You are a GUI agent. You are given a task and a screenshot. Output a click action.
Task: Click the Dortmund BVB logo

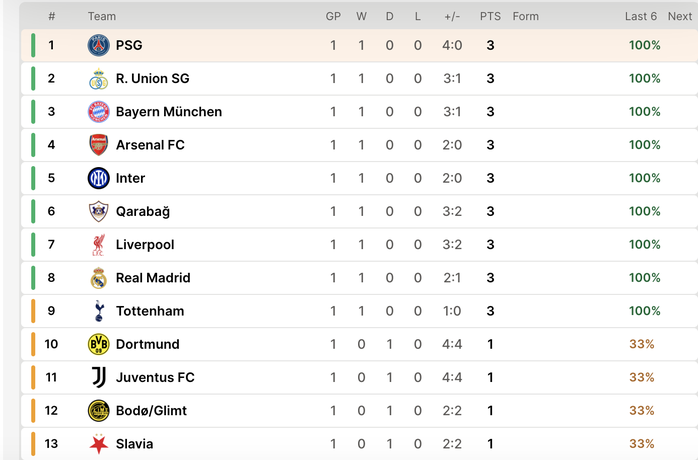(x=98, y=344)
